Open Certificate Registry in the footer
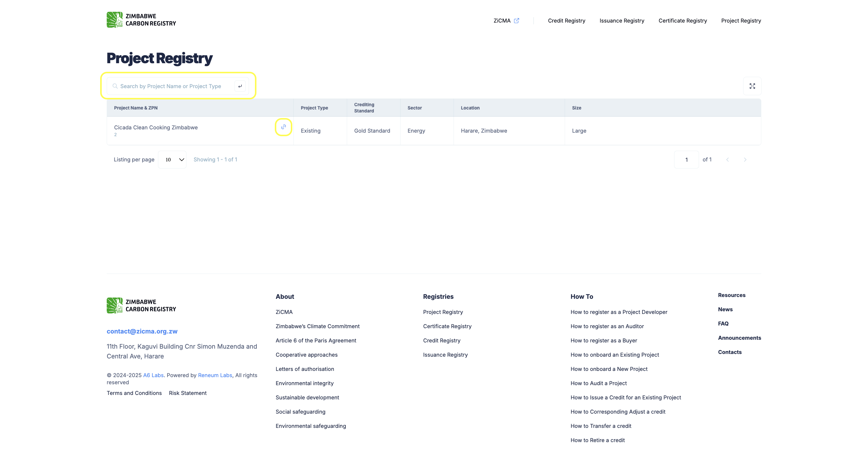 [447, 326]
